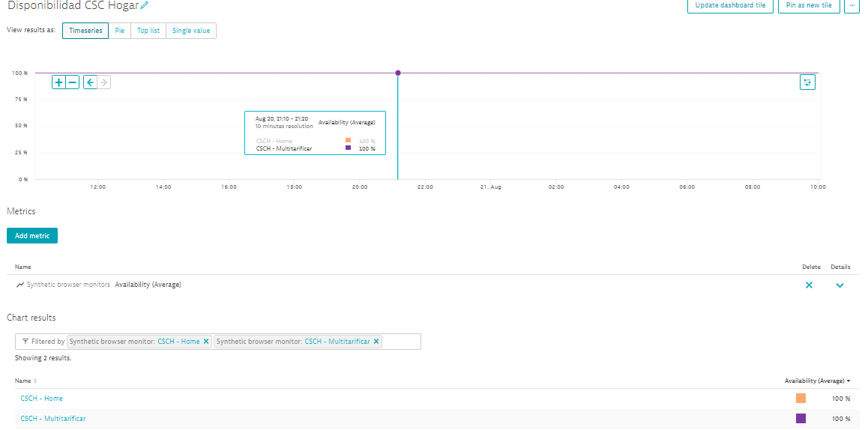
Task: Expand details of the Availability metric
Action: point(840,285)
